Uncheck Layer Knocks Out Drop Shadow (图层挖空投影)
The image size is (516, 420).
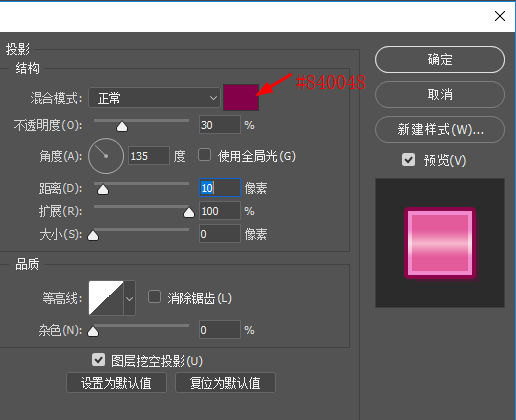98,360
